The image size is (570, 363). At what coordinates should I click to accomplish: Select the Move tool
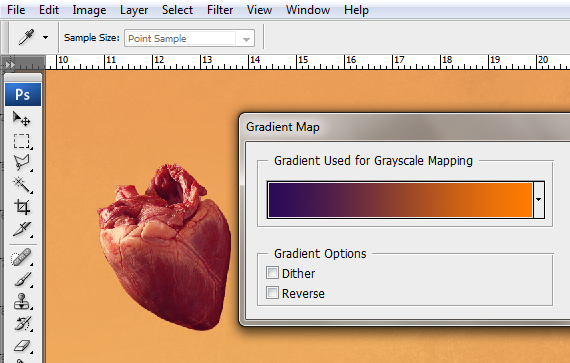pos(21,119)
